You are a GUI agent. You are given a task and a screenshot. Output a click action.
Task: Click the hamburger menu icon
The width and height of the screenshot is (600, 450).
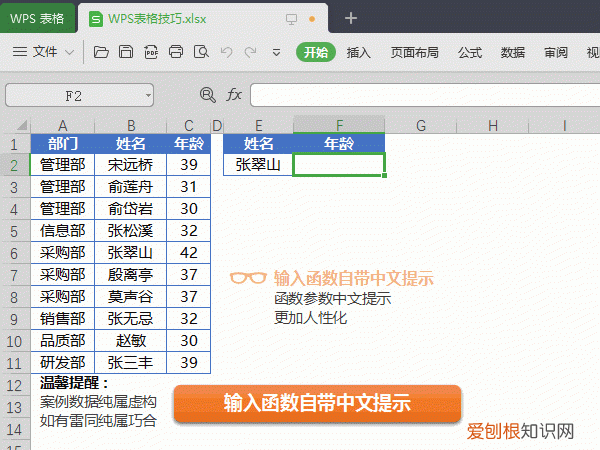[x=20, y=52]
